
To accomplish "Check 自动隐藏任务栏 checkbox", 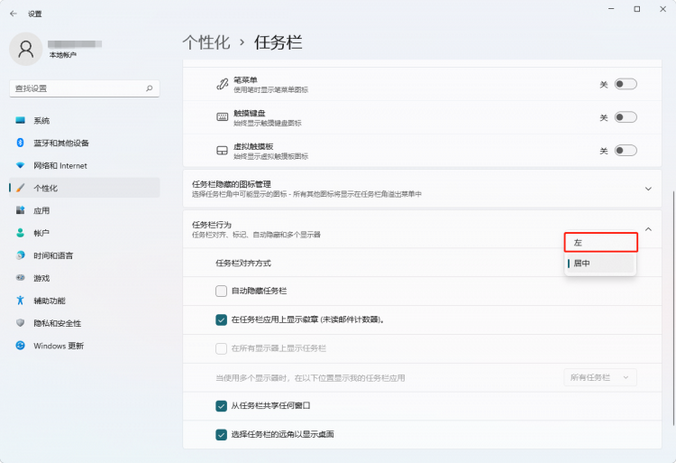I will tap(221, 291).
